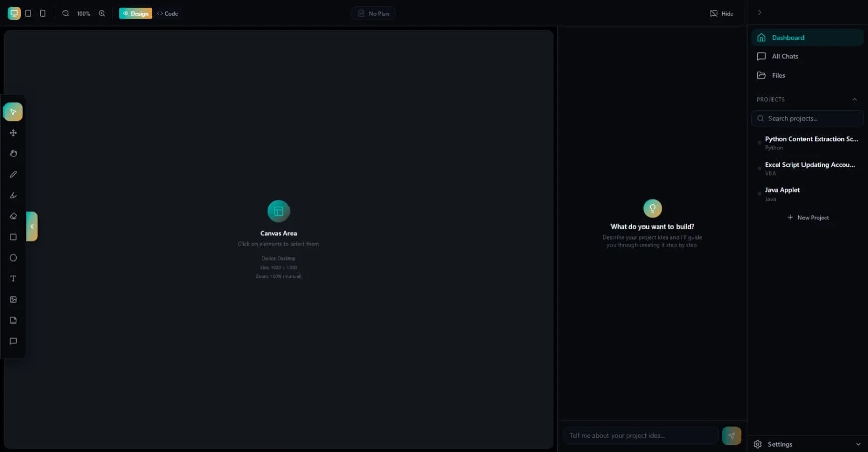The width and height of the screenshot is (868, 452).
Task: Switch to mobile device preview
Action: [43, 13]
